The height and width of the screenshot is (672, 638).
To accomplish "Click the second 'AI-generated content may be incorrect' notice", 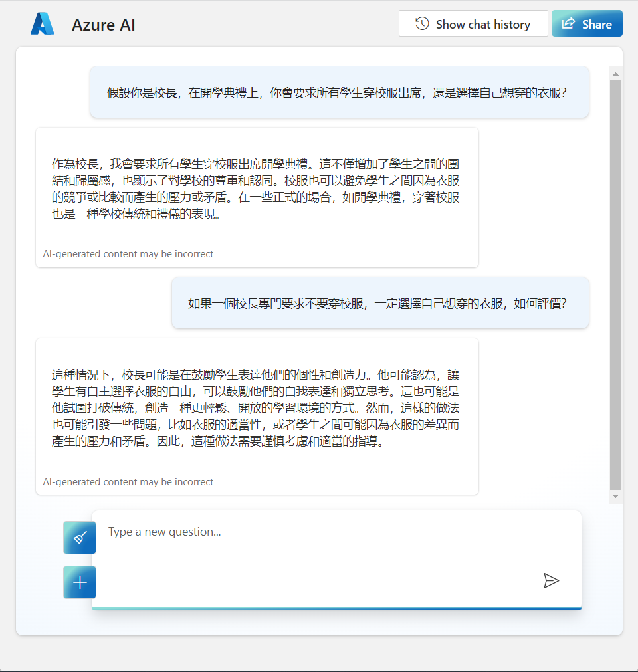I will [128, 482].
